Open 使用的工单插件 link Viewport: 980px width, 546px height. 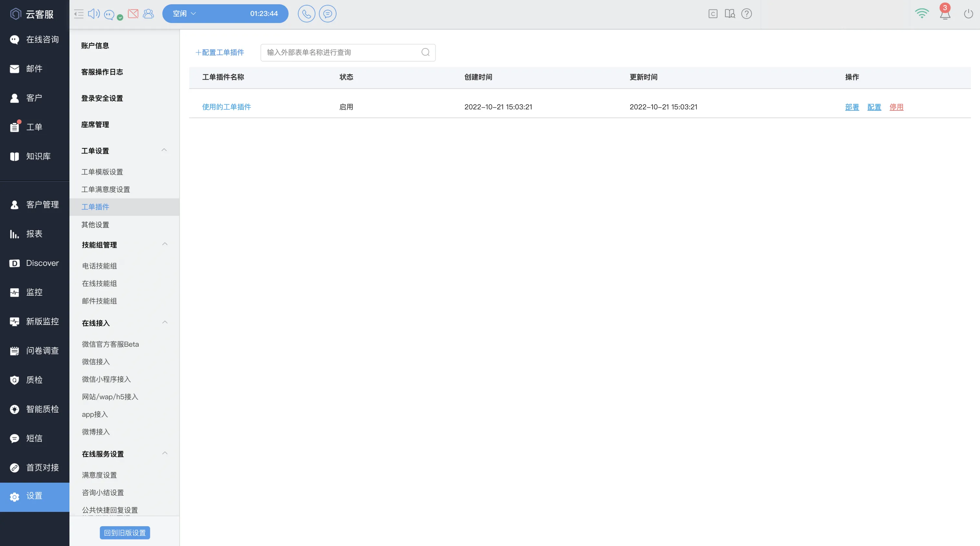[227, 107]
